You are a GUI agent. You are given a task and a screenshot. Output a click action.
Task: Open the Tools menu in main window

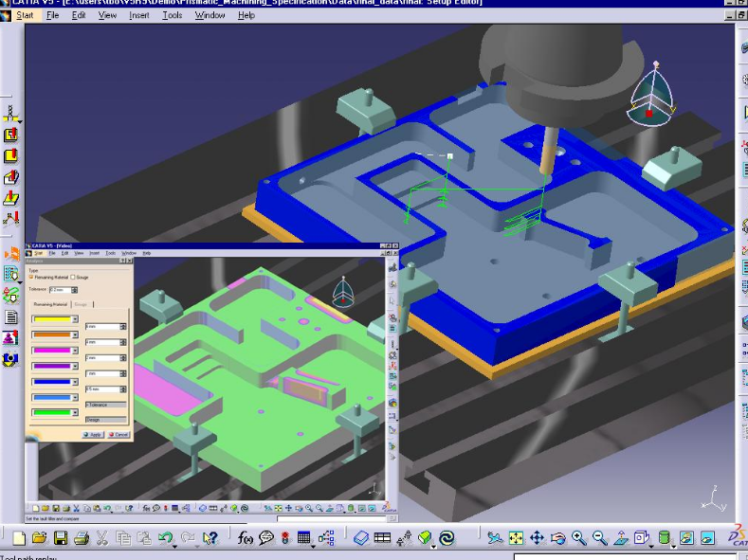[173, 15]
